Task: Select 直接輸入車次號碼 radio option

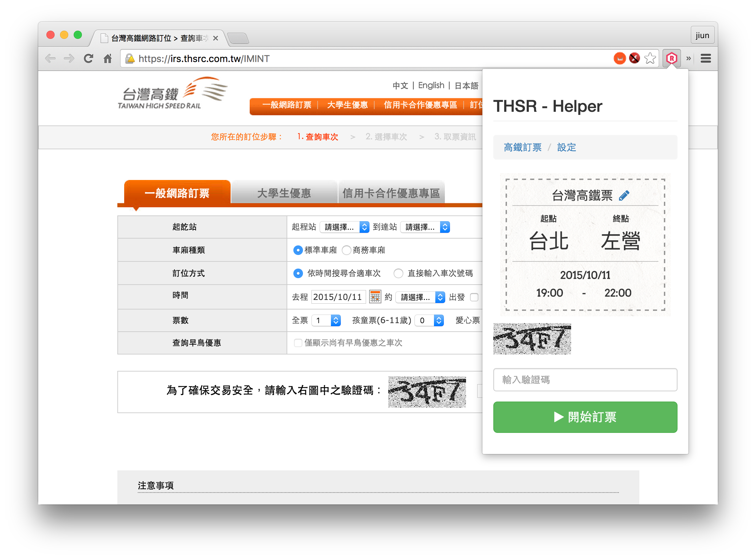Action: (398, 273)
